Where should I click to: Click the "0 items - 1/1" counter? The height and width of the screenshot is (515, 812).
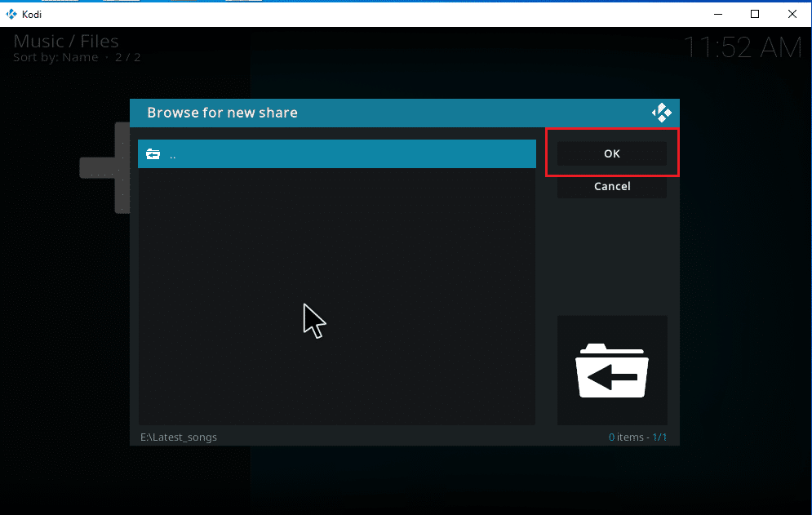coord(637,437)
